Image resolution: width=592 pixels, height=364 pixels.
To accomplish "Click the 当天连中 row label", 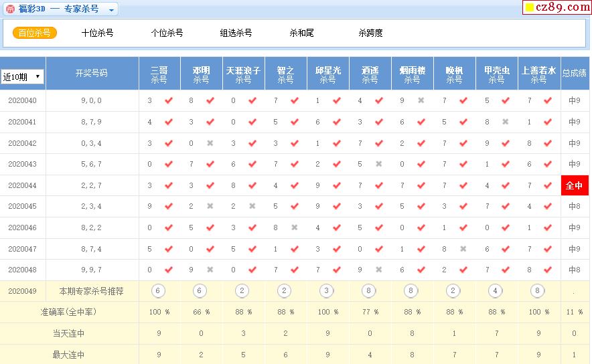I will (68, 333).
